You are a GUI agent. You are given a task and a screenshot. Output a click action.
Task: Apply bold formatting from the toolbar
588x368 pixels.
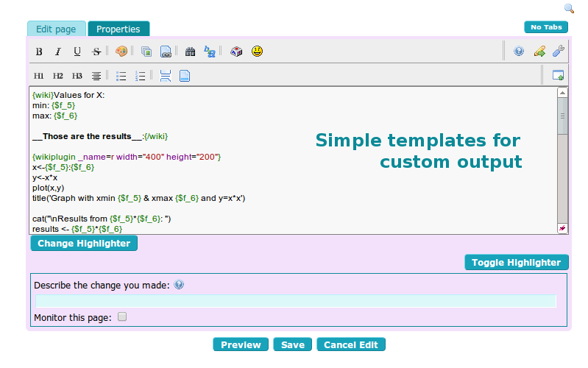[x=39, y=52]
